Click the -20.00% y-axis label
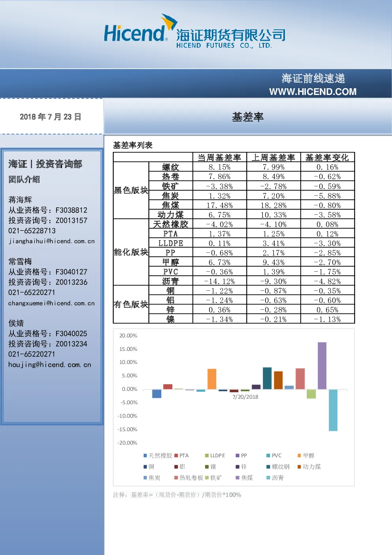 [x=127, y=443]
